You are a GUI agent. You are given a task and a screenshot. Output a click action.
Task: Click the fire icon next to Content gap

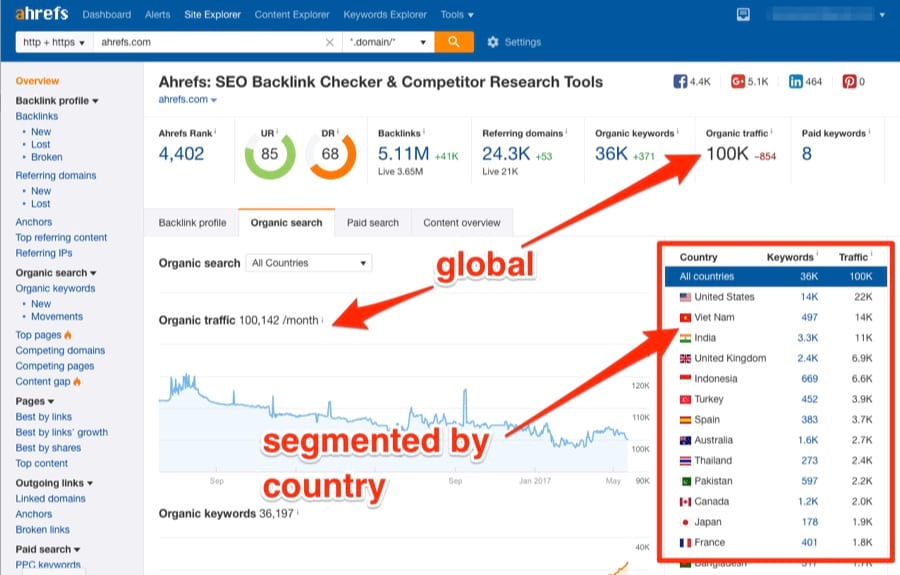tap(77, 382)
